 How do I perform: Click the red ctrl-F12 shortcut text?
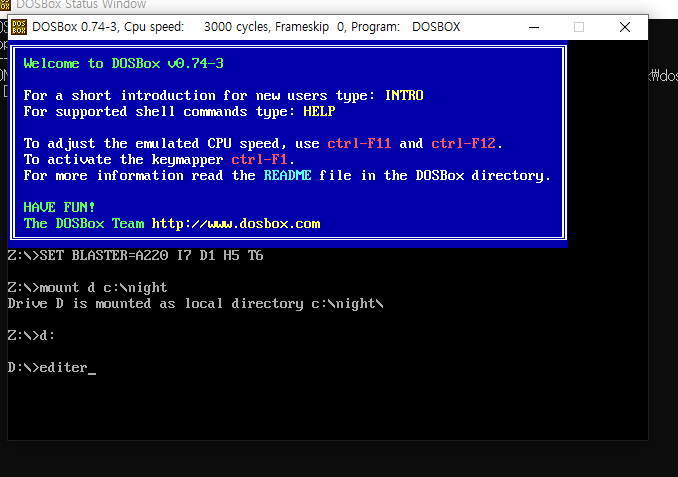[x=463, y=143]
